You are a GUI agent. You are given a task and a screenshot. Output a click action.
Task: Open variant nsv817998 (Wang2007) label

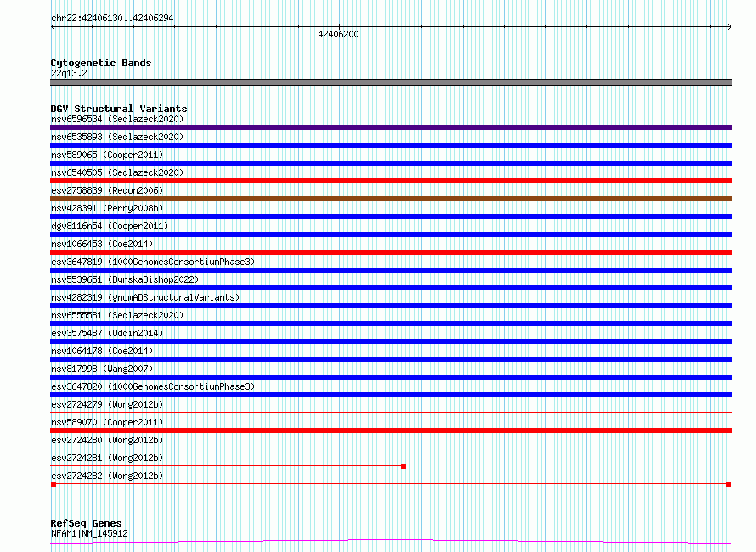click(102, 369)
